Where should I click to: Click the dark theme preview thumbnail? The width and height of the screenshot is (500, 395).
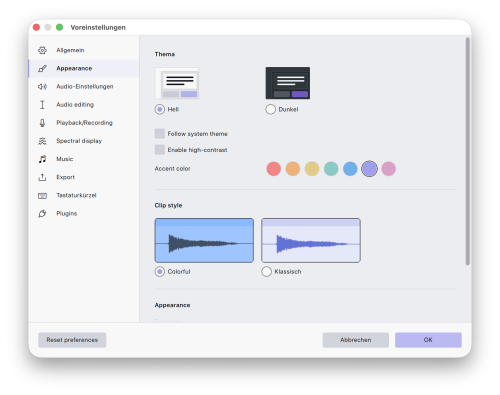coord(288,83)
